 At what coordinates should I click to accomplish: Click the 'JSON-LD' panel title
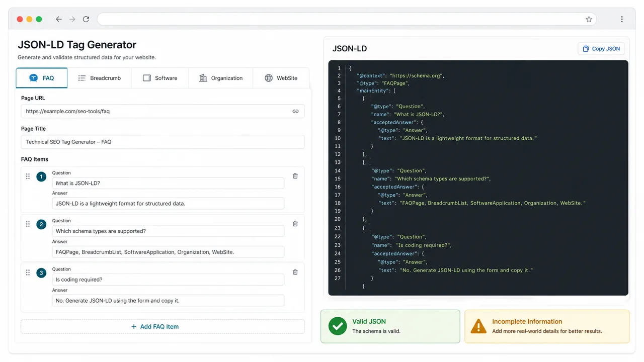click(x=350, y=49)
